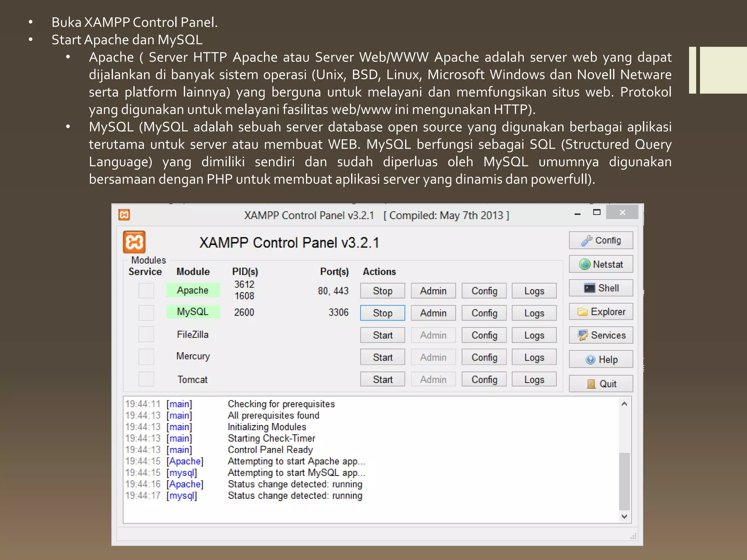
Task: Open the Tomcat Logs menu
Action: [x=534, y=379]
